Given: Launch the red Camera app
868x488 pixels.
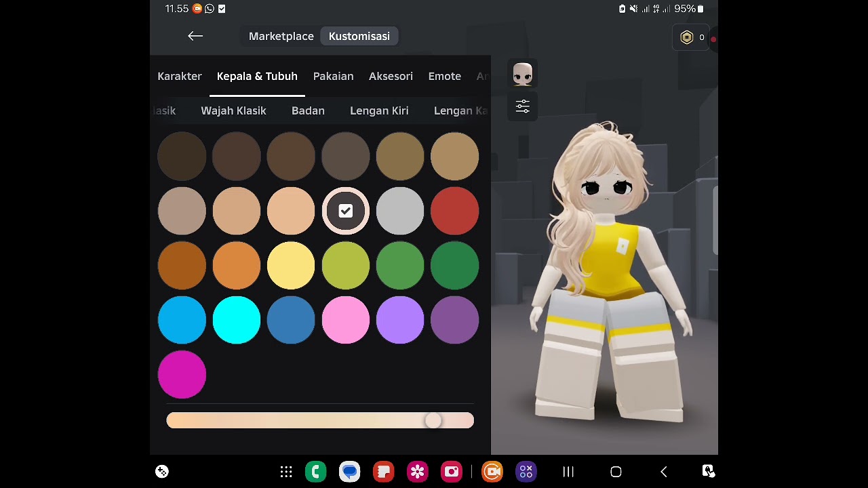Looking at the screenshot, I should (451, 472).
